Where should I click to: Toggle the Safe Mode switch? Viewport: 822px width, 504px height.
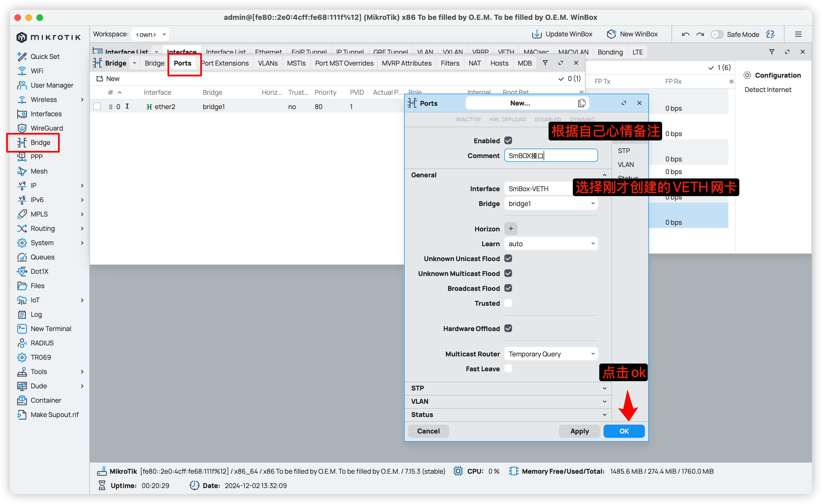point(717,34)
